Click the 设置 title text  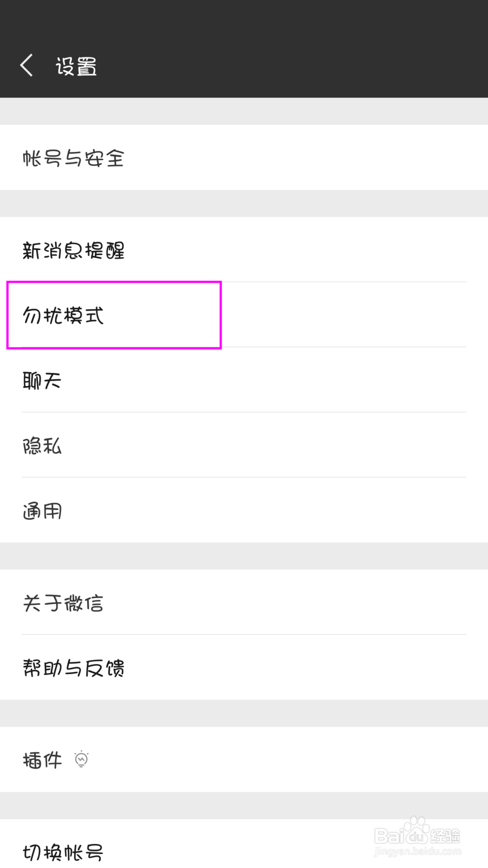[x=76, y=66]
